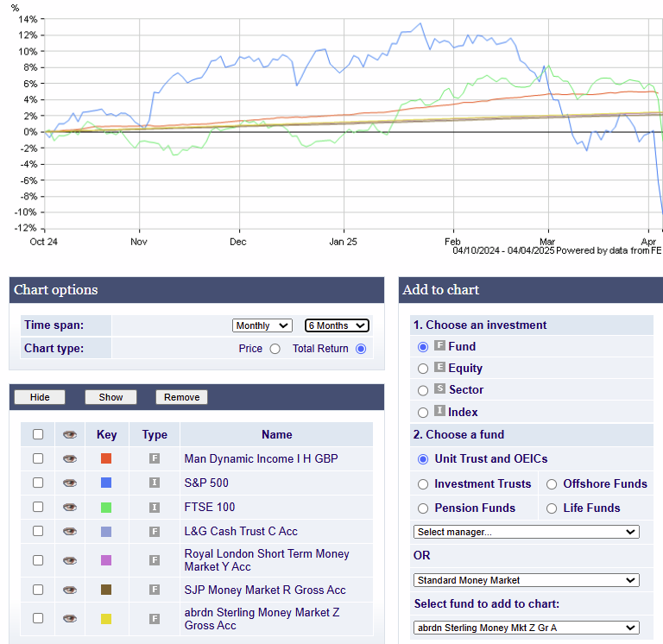Click the Sector 'S' icon in investment options

click(x=439, y=389)
